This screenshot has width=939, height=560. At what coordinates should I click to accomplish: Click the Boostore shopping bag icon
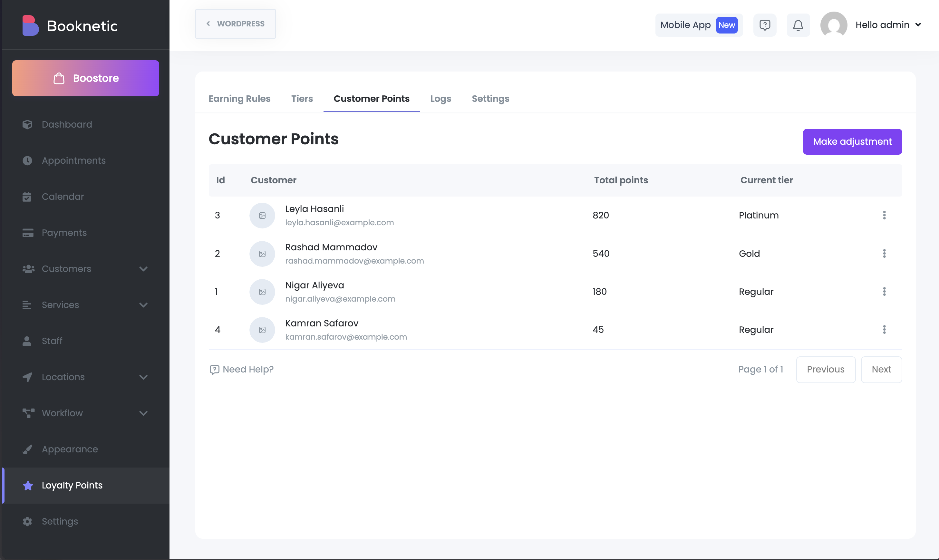coord(59,78)
